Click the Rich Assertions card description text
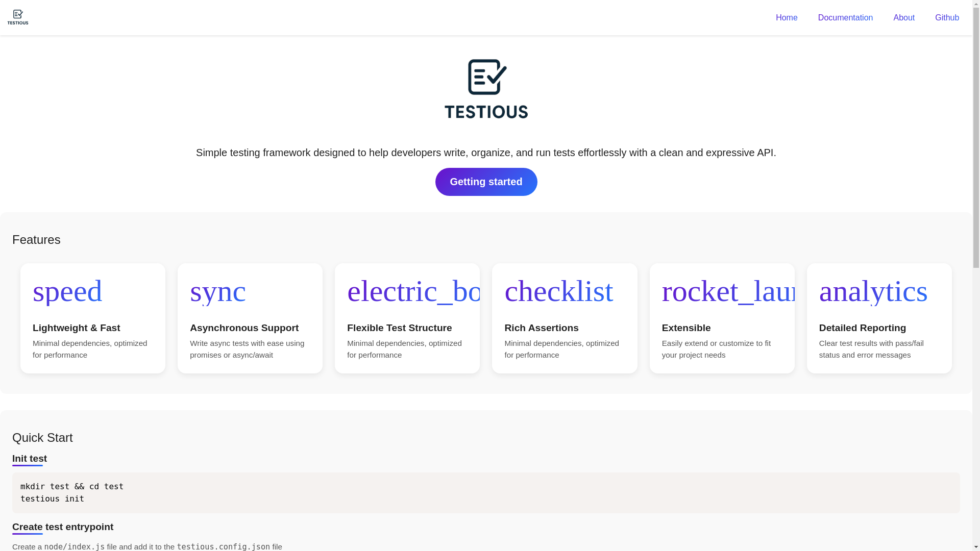This screenshot has width=980, height=551. point(561,349)
